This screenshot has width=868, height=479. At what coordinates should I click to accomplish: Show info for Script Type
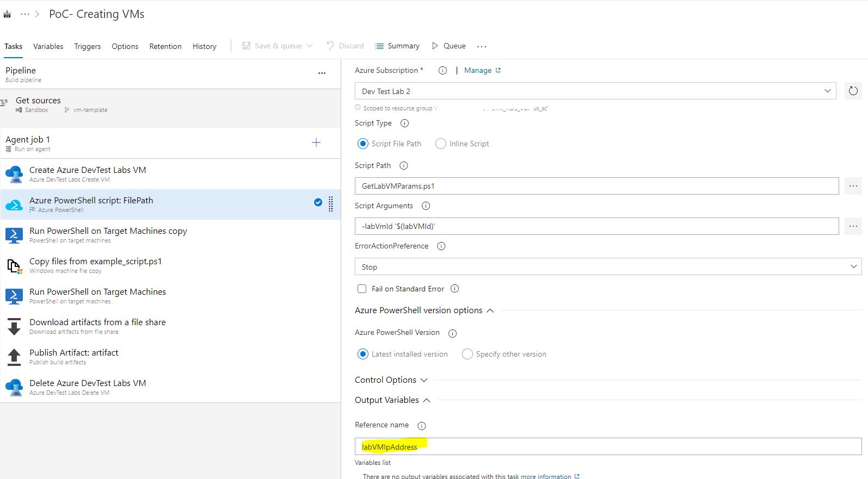click(x=404, y=123)
